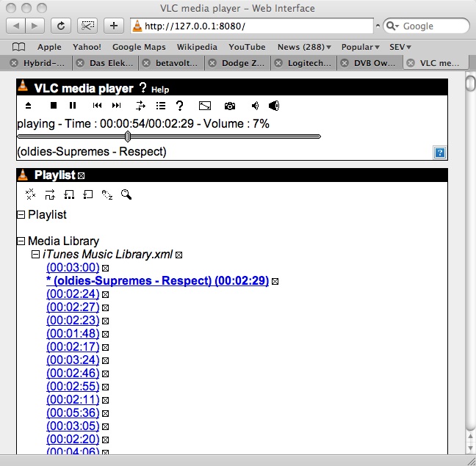Focus the address bar showing 127.0.0.1:8080

(x=252, y=26)
